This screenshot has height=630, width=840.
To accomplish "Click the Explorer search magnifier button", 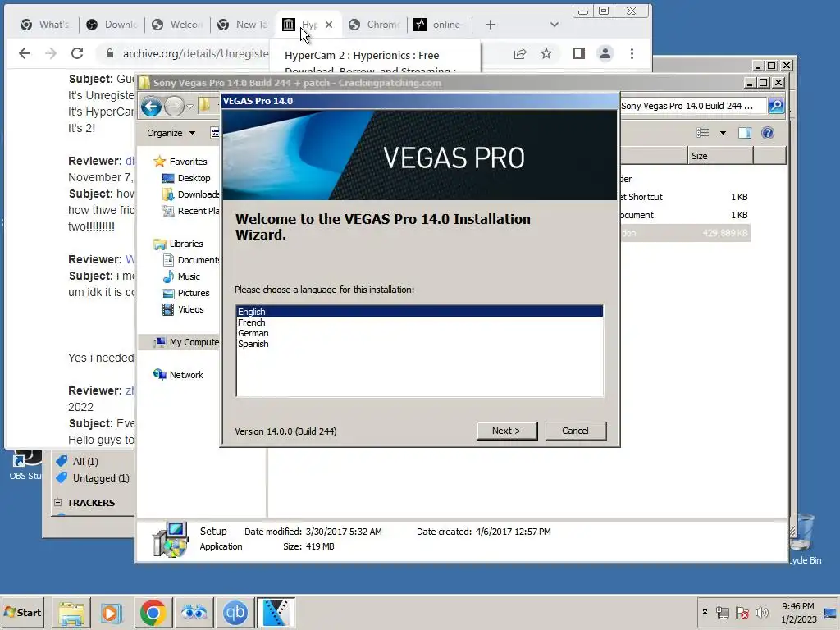I will coord(776,106).
